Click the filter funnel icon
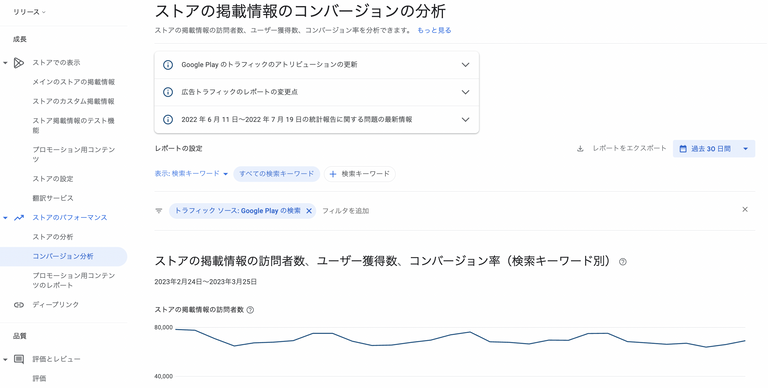Viewport: 768px width, 388px height. tap(159, 211)
